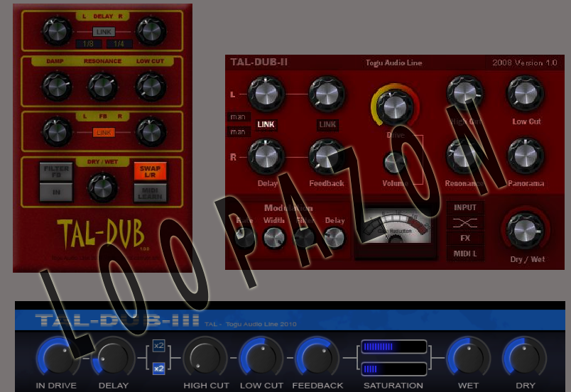Click the L delay knob in TAL-DUB
Image resolution: width=571 pixels, height=392 pixels.
click(58, 31)
